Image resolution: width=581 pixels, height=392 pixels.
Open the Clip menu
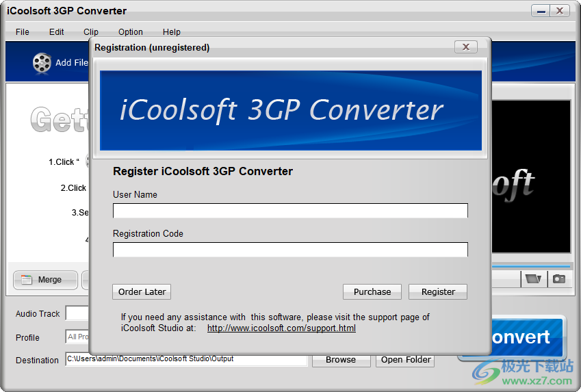tap(91, 32)
